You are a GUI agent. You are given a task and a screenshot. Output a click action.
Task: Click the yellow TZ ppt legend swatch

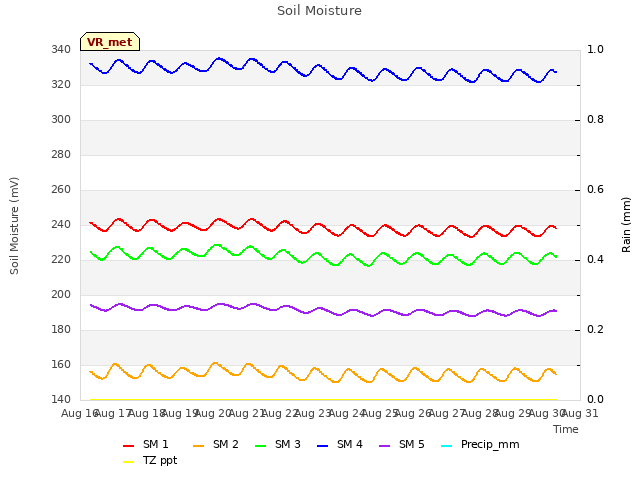129,462
